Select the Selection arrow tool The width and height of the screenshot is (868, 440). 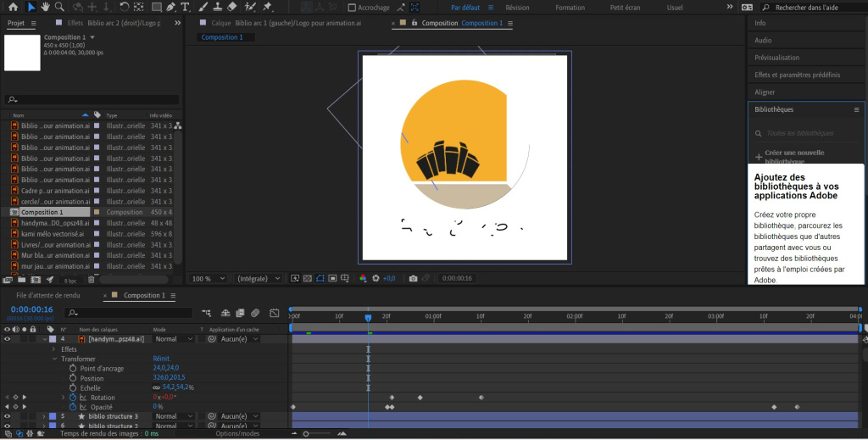tap(31, 7)
